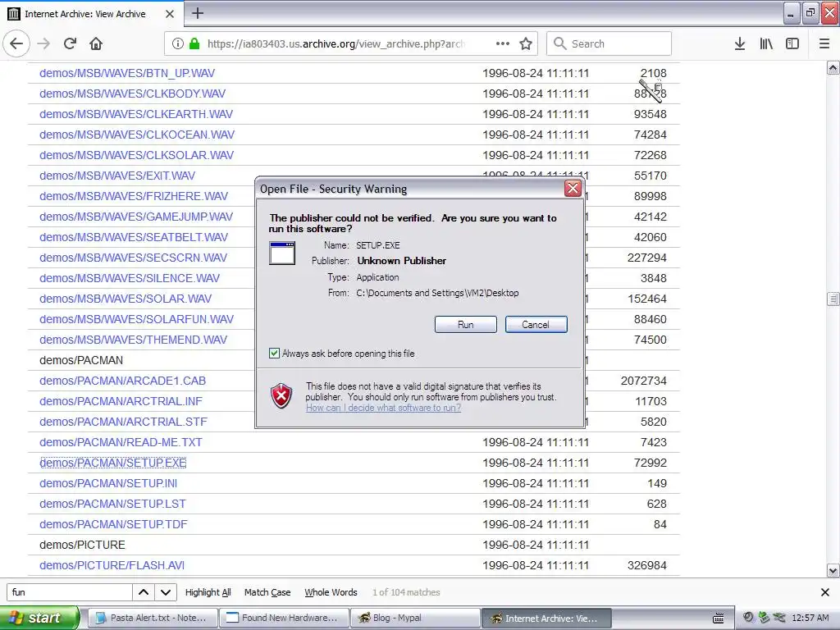
Task: View secure connection padlock details
Action: pos(194,44)
